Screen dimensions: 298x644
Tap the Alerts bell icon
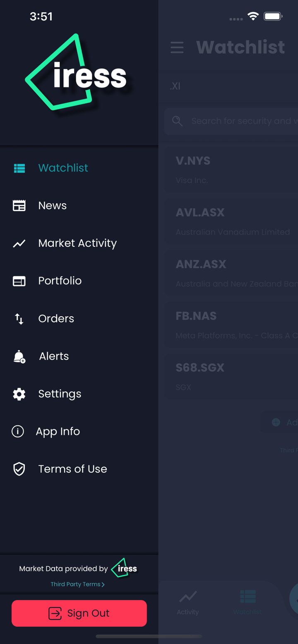19,356
